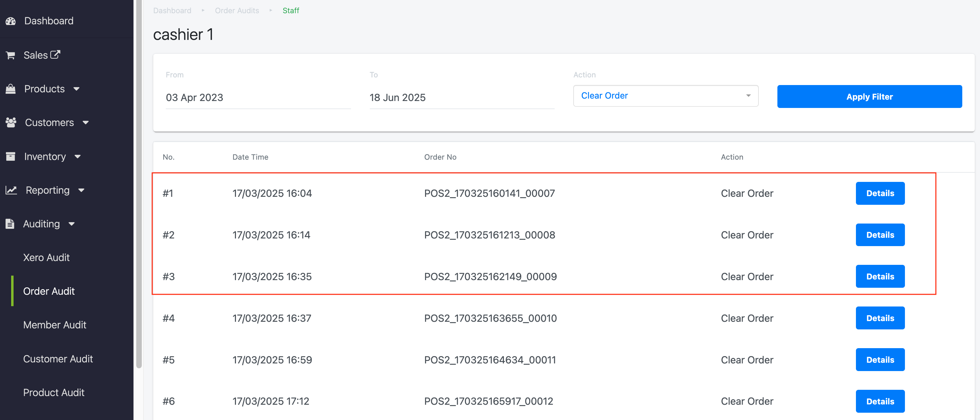Click Order Audits breadcrumb link
The width and height of the screenshot is (980, 420).
coord(237,11)
